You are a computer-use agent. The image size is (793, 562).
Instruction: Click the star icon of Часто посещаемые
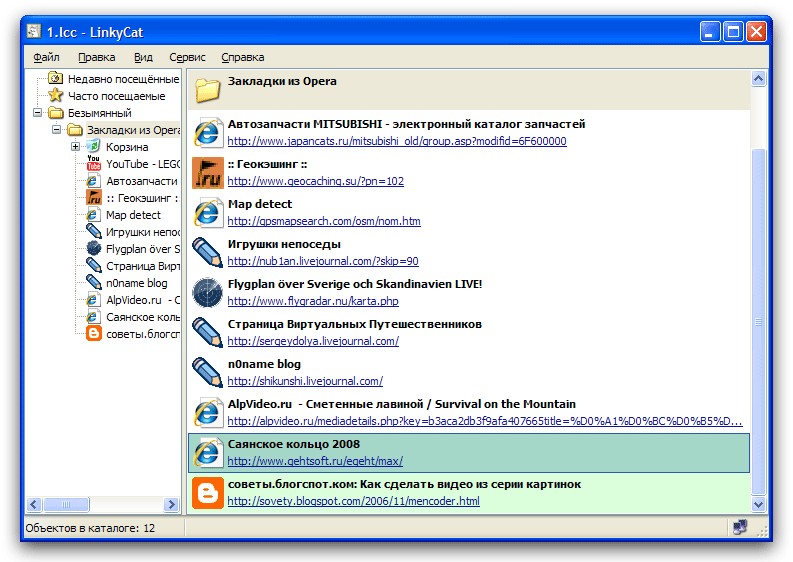click(x=56, y=95)
